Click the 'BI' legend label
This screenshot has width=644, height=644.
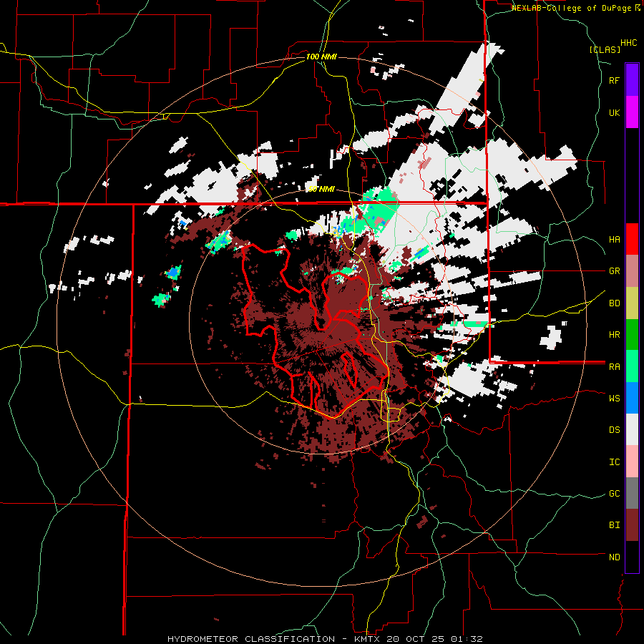614,525
